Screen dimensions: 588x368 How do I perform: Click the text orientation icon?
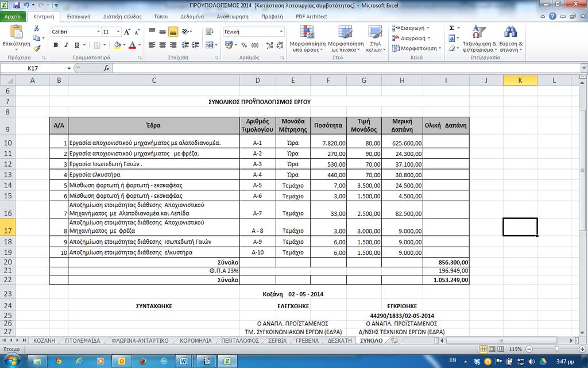pyautogui.click(x=185, y=32)
